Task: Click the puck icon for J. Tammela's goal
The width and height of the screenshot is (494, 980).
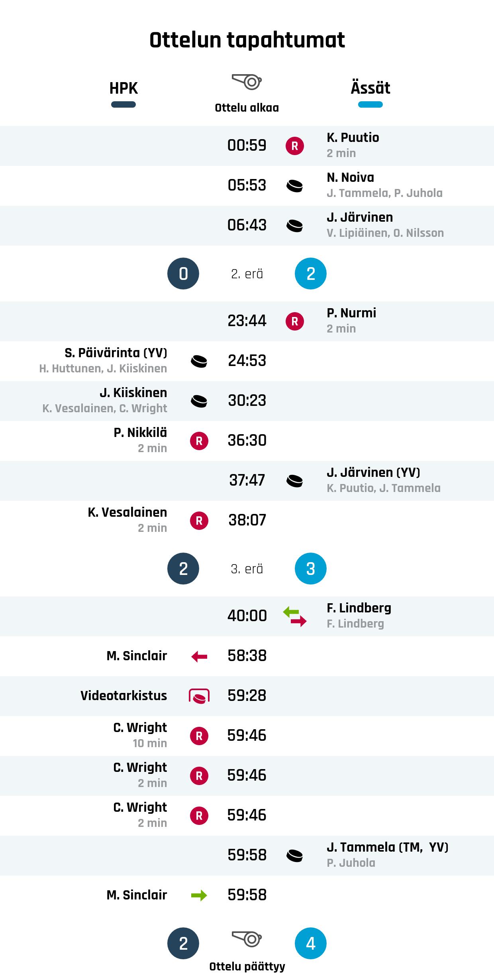Action: tap(295, 856)
